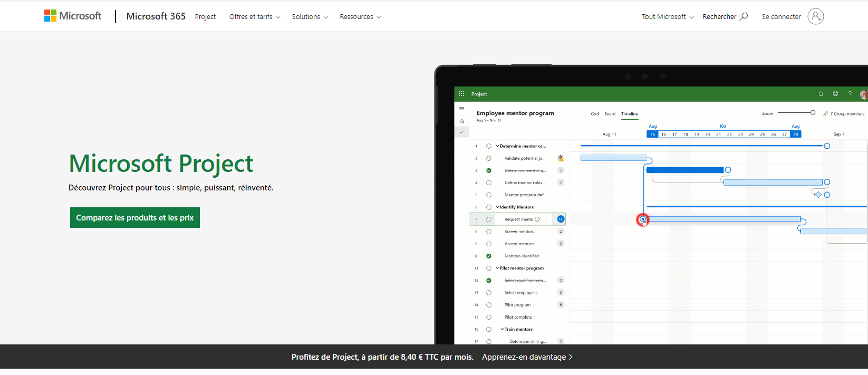Click the checkmark icon in Project sidebar
868x375 pixels.
click(x=461, y=132)
